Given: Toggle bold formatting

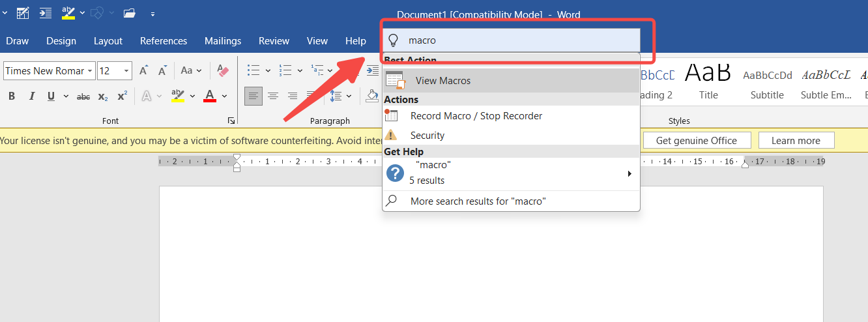Looking at the screenshot, I should tap(12, 96).
